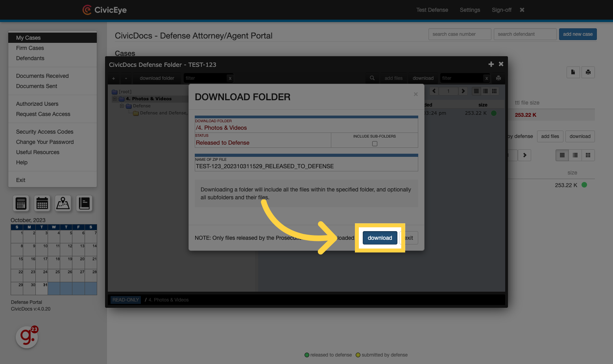Click the X icon next to Sign-off
Image resolution: width=613 pixels, height=364 pixels.
pyautogui.click(x=522, y=10)
